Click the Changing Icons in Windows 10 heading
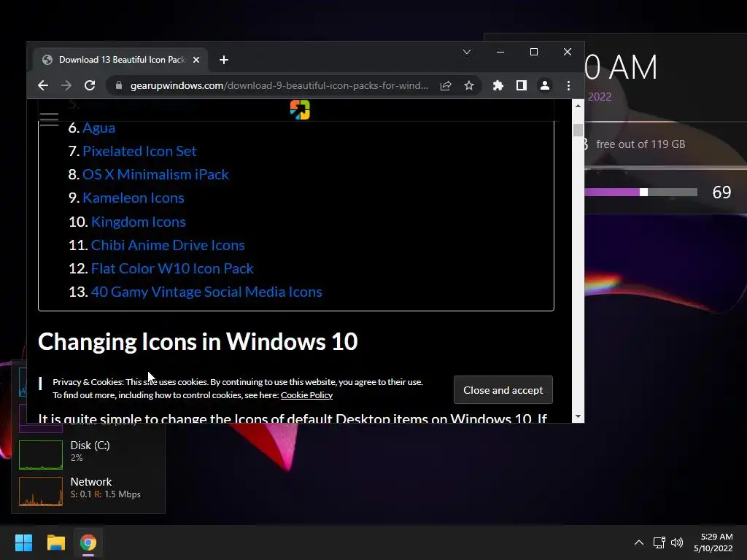Image resolution: width=747 pixels, height=560 pixels. pyautogui.click(x=198, y=341)
